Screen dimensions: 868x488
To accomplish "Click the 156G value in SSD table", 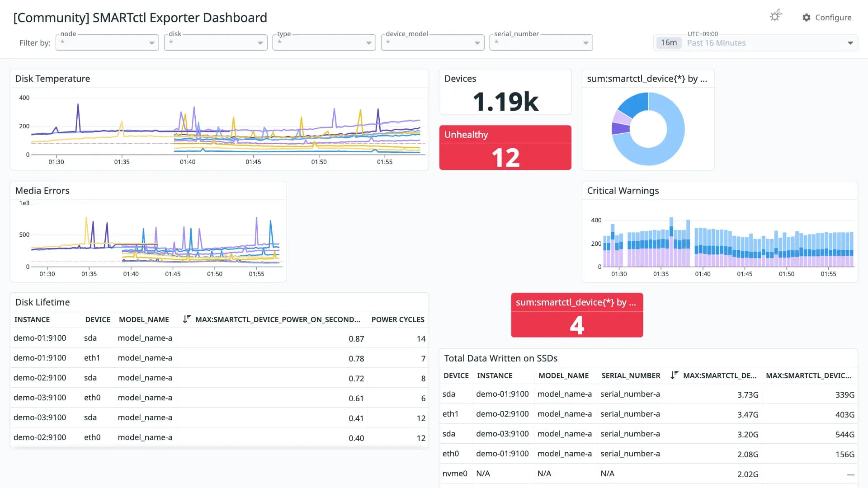I will click(844, 455).
